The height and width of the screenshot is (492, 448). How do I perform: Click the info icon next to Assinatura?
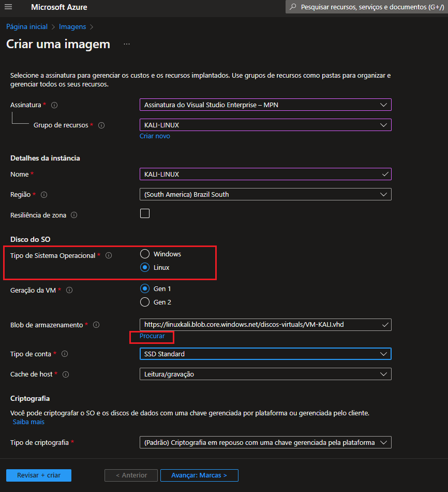coord(54,105)
